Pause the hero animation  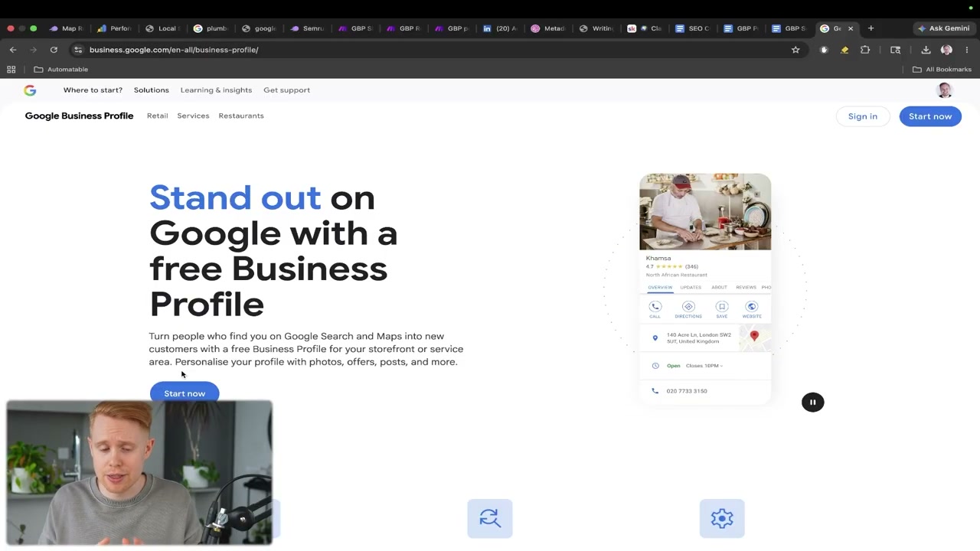(813, 403)
